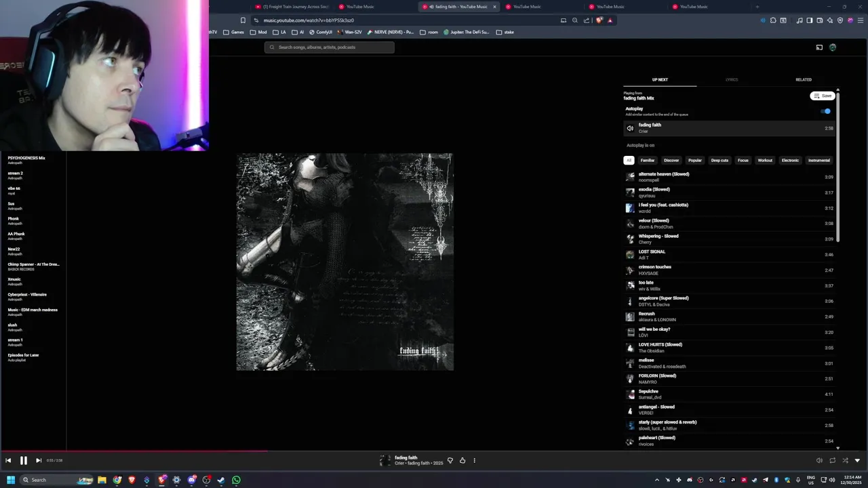The image size is (868, 488).
Task: Like the fading faith song
Action: [462, 460]
